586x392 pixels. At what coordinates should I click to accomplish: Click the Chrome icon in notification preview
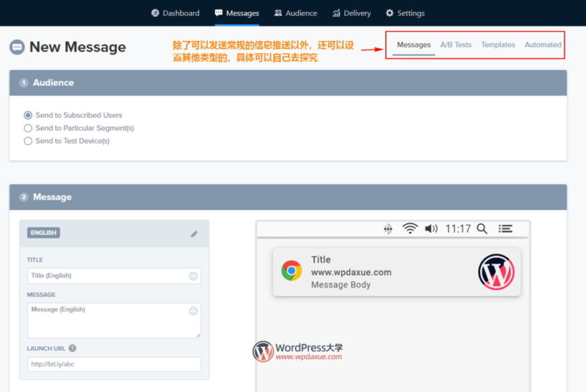pos(291,271)
